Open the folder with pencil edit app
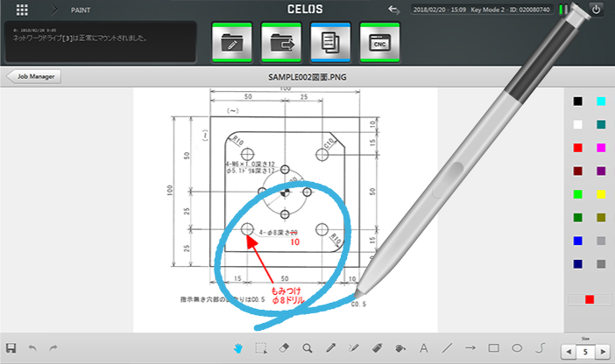Image resolution: width=615 pixels, height=364 pixels. 232,42
